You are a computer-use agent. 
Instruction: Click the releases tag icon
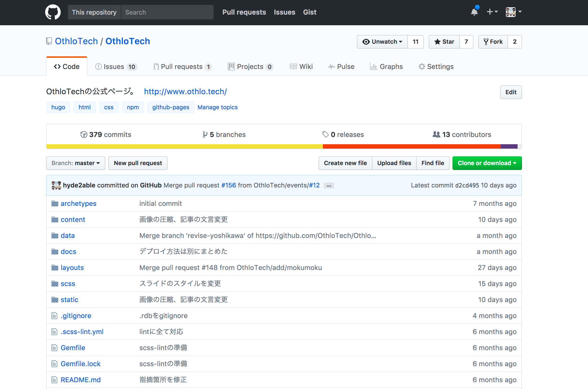pos(325,135)
